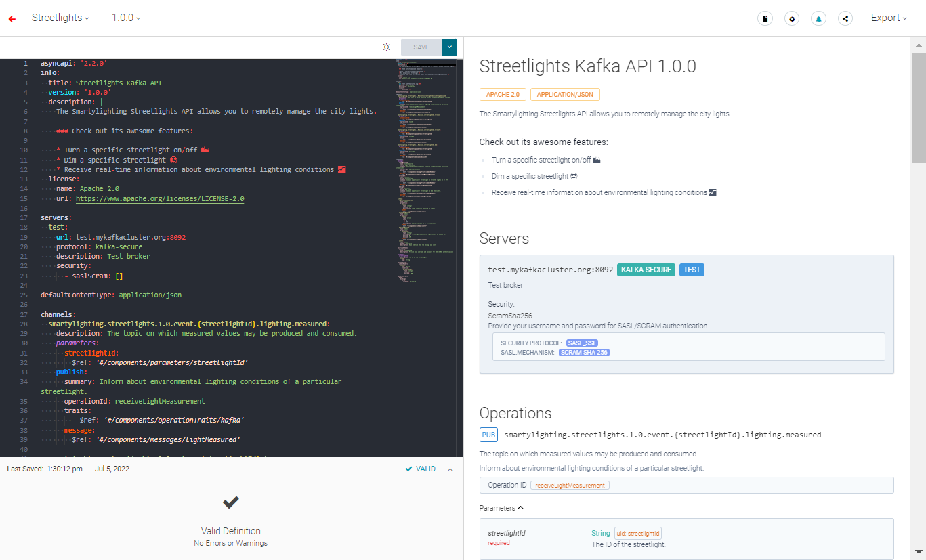Click the VALID checkmark in the status bar
This screenshot has width=926, height=560.
pyautogui.click(x=420, y=468)
